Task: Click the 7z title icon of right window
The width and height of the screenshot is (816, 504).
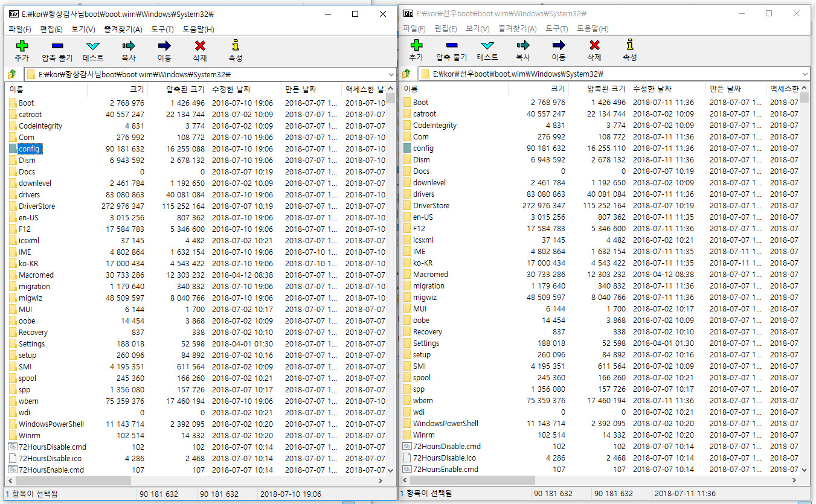Action: [x=408, y=13]
